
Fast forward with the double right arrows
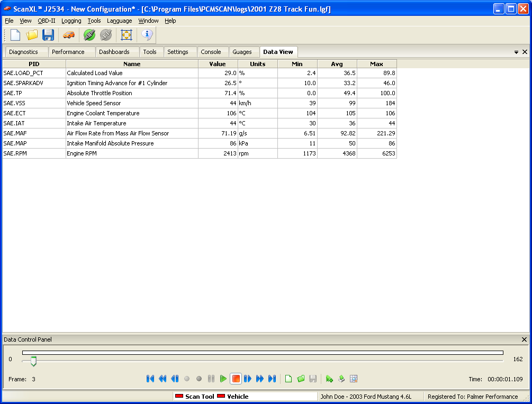[x=260, y=379]
